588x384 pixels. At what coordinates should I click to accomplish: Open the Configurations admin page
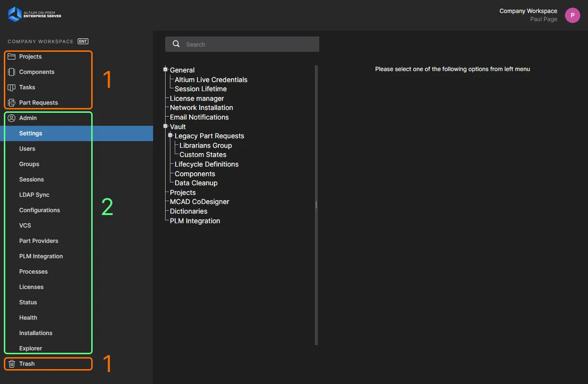point(77,210)
